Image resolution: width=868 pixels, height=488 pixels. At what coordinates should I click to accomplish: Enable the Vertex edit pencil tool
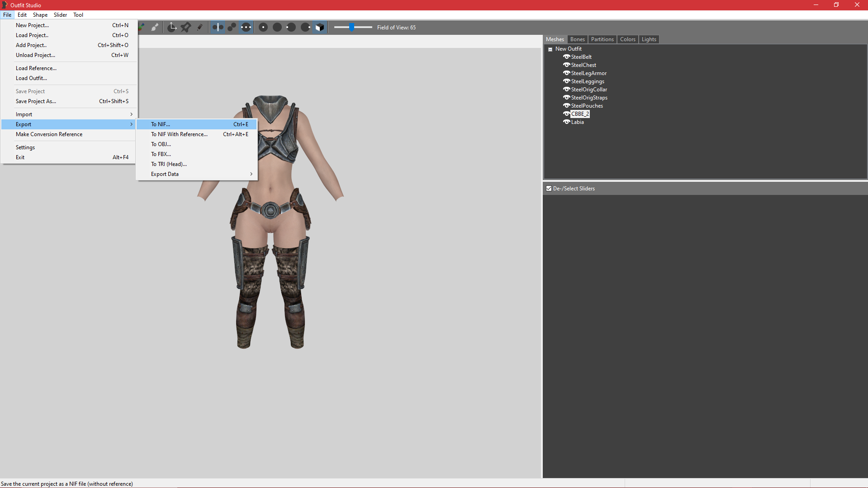point(199,28)
